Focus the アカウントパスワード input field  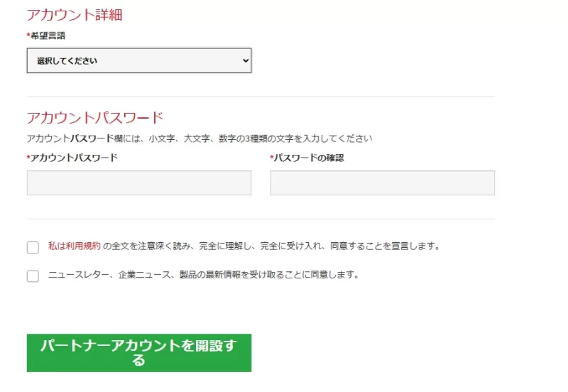tap(138, 183)
